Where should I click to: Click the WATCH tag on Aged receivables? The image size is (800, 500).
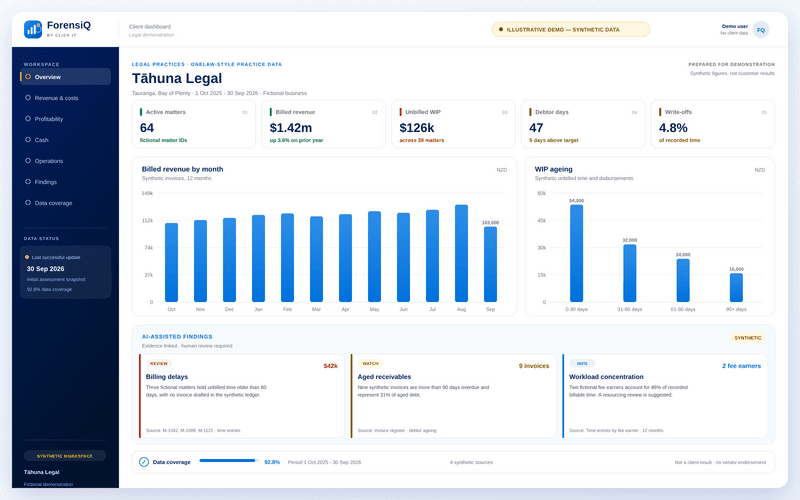[370, 364]
